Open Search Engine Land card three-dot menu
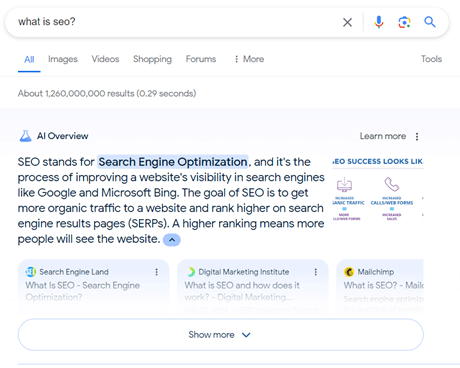Image resolution: width=460 pixels, height=368 pixels. [x=156, y=272]
